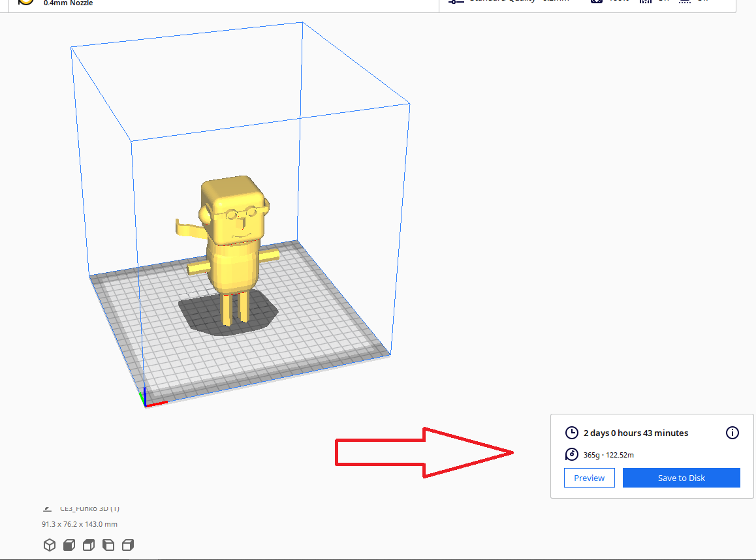
Task: Click material usage '365g · 122.52m' text
Action: coord(608,455)
